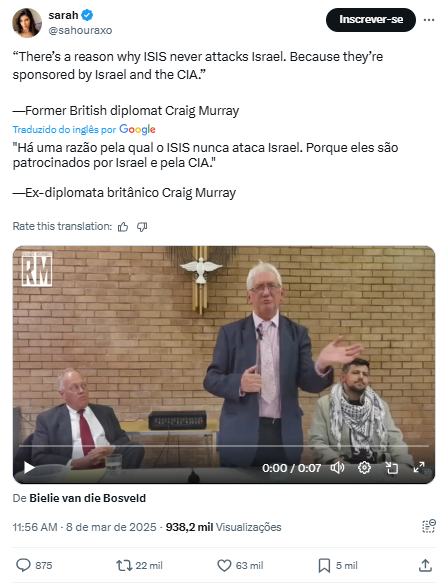Click the Traduzido do inglês por Google link
This screenshot has height=583, width=443.
[x=84, y=129]
